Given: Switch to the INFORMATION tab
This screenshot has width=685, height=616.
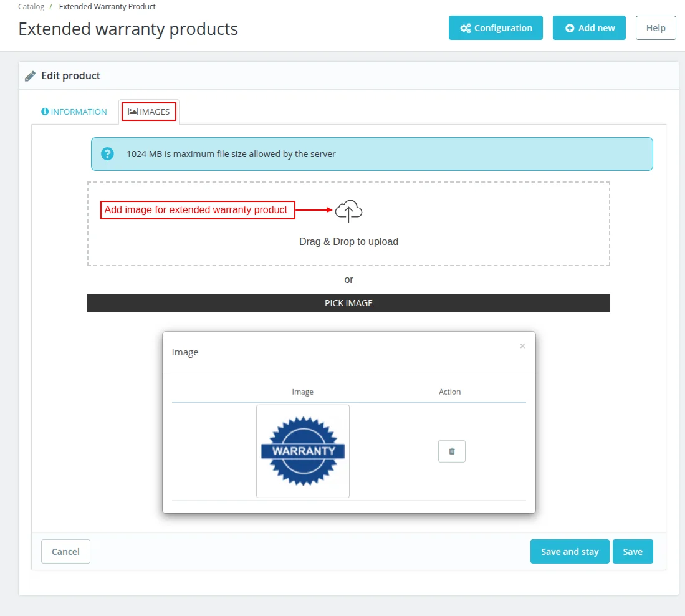Looking at the screenshot, I should 74,112.
